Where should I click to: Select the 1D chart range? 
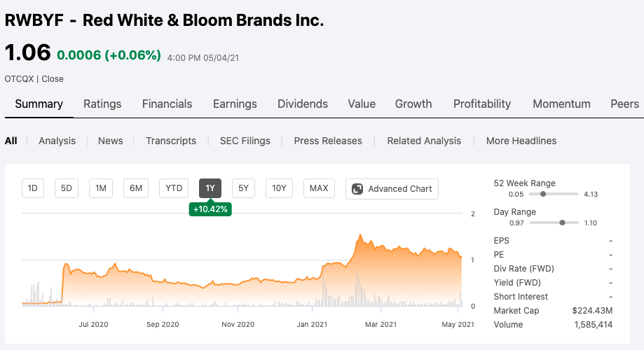(33, 188)
